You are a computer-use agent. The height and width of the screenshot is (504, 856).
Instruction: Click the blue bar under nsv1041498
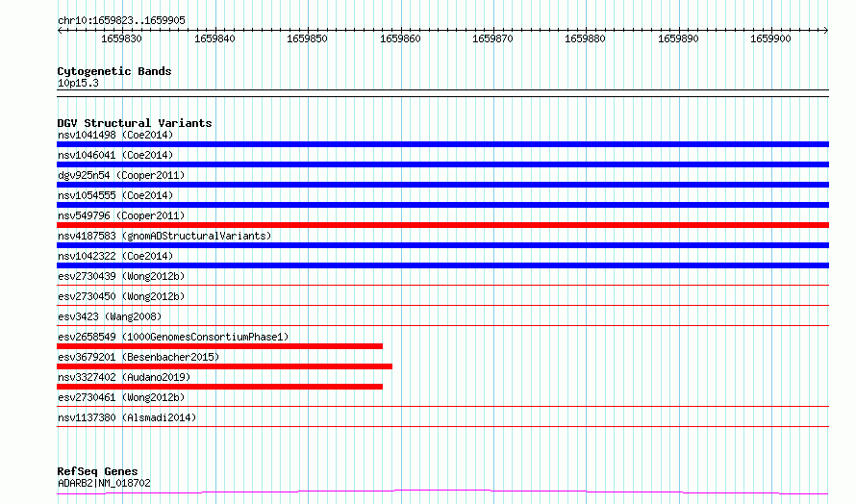point(442,144)
